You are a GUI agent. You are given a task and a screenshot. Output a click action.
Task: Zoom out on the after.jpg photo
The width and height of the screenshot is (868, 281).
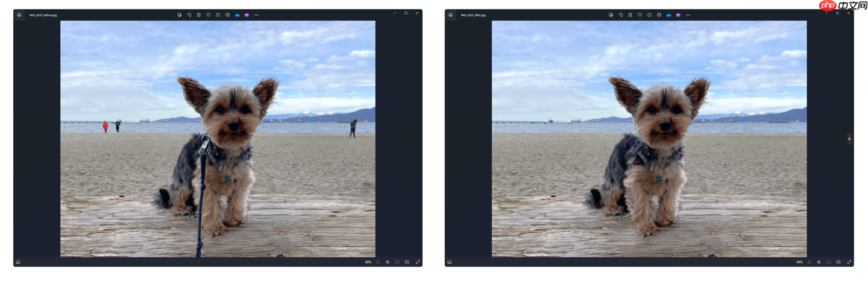(x=810, y=262)
